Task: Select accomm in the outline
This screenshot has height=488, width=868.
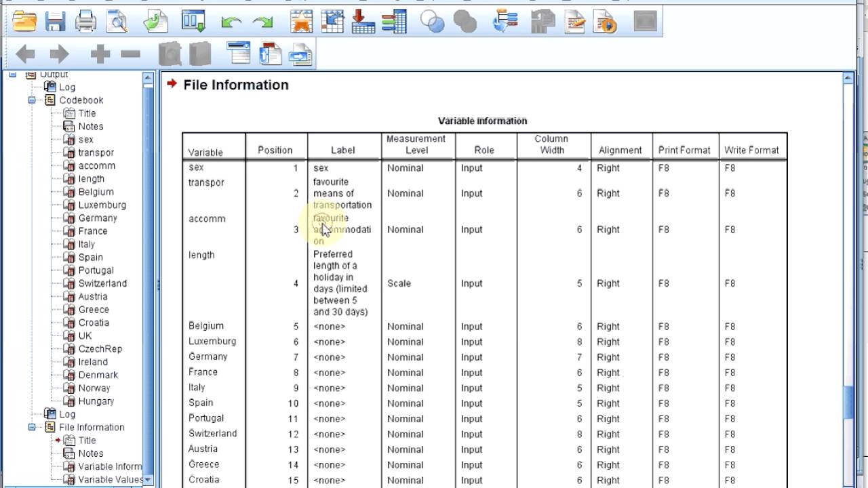Action: click(96, 166)
